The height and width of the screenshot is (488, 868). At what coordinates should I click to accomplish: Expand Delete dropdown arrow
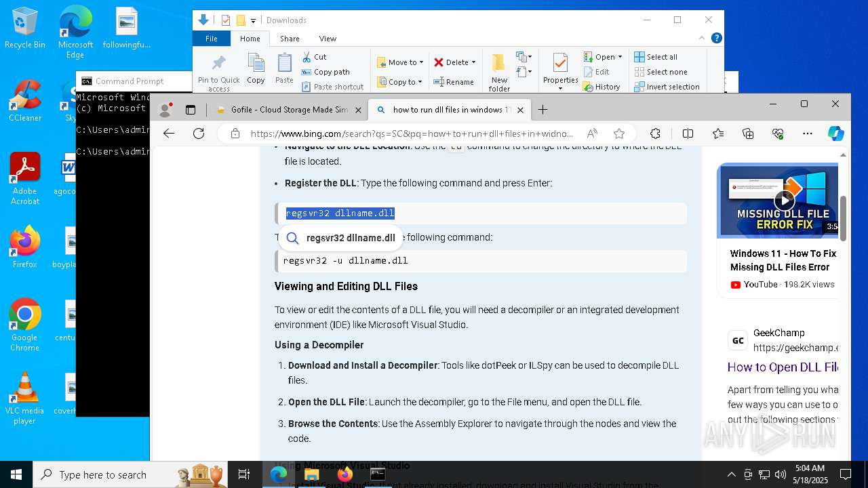[473, 62]
